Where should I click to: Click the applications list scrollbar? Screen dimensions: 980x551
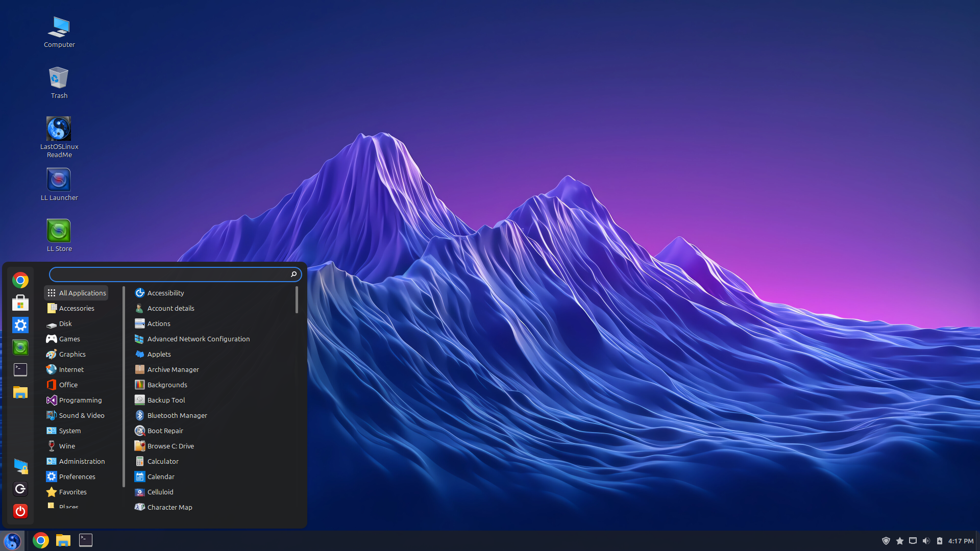297,300
